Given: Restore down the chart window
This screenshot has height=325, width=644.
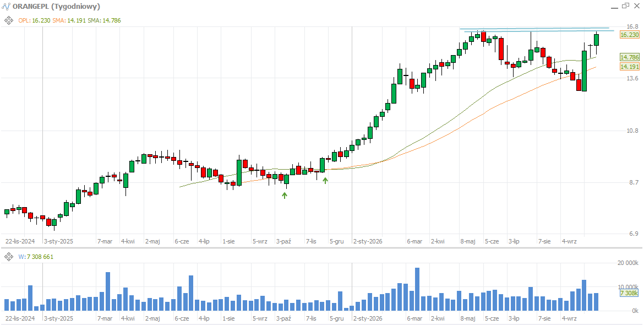Looking at the screenshot, I should click(x=625, y=6).
